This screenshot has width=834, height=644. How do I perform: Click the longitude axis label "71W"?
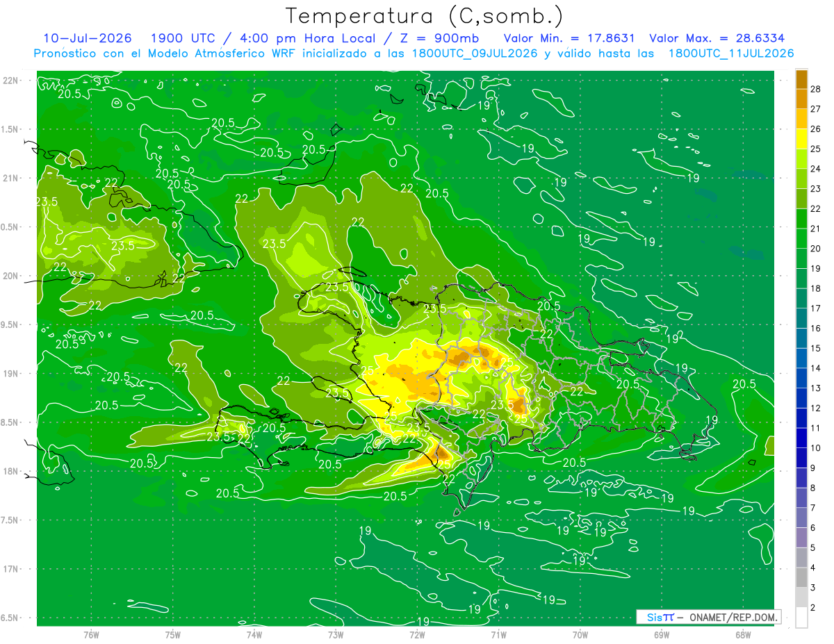click(498, 635)
